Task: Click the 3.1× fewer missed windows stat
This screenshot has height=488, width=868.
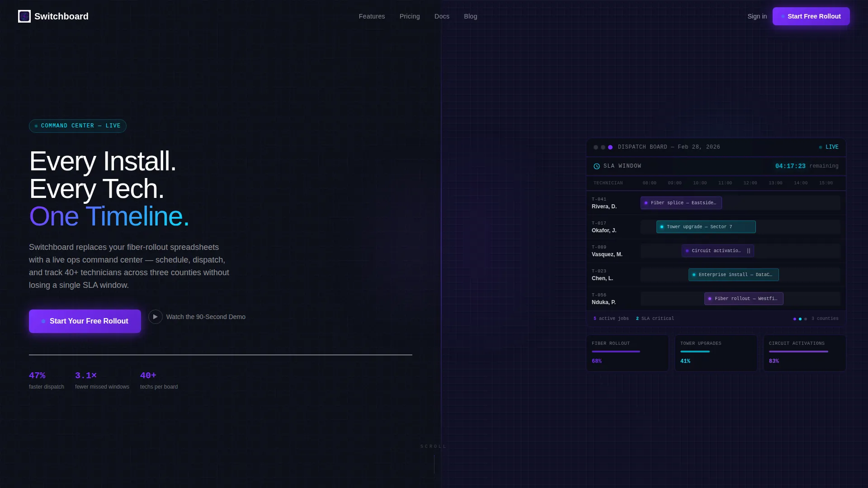Action: pyautogui.click(x=102, y=380)
